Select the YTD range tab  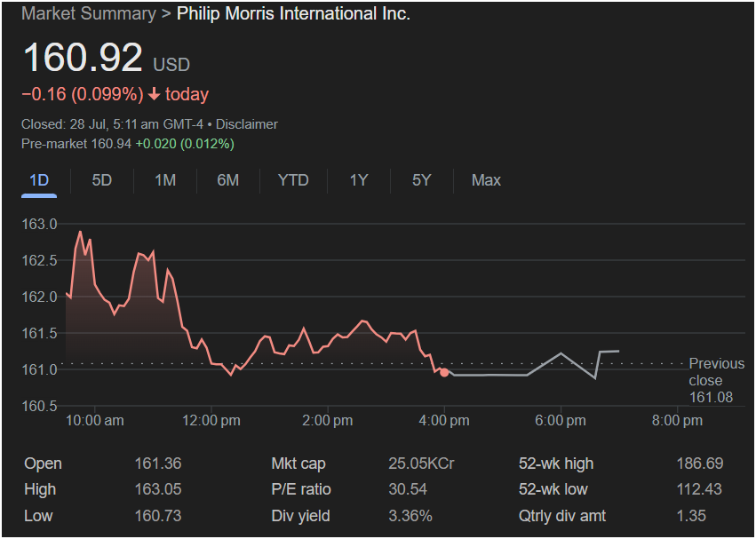(293, 180)
